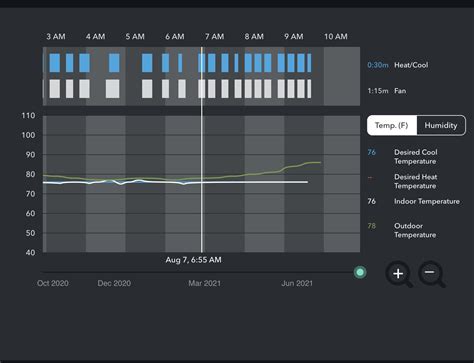Jump to Mar 2021 on timeline
This screenshot has height=363, width=474.
click(204, 283)
